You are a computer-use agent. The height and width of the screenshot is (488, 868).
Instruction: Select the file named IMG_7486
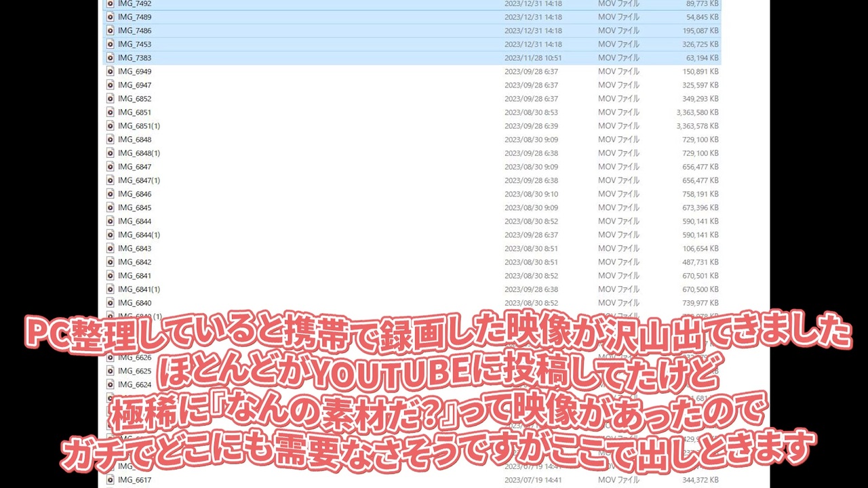pyautogui.click(x=134, y=30)
